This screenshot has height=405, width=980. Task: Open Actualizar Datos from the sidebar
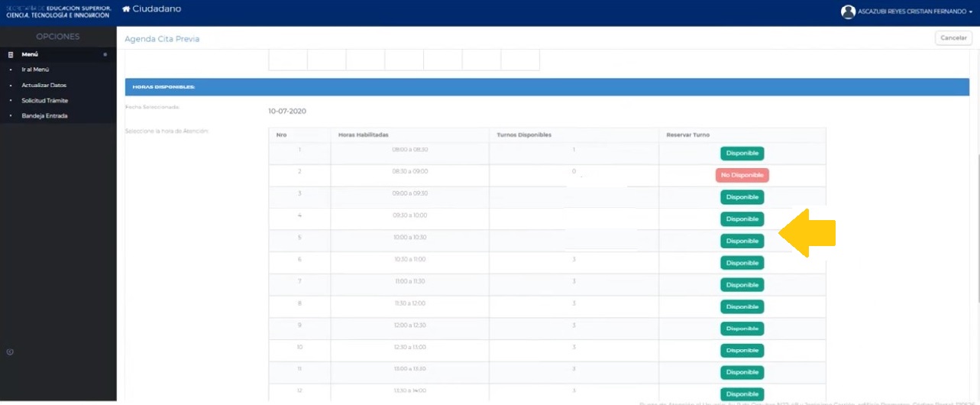click(44, 86)
